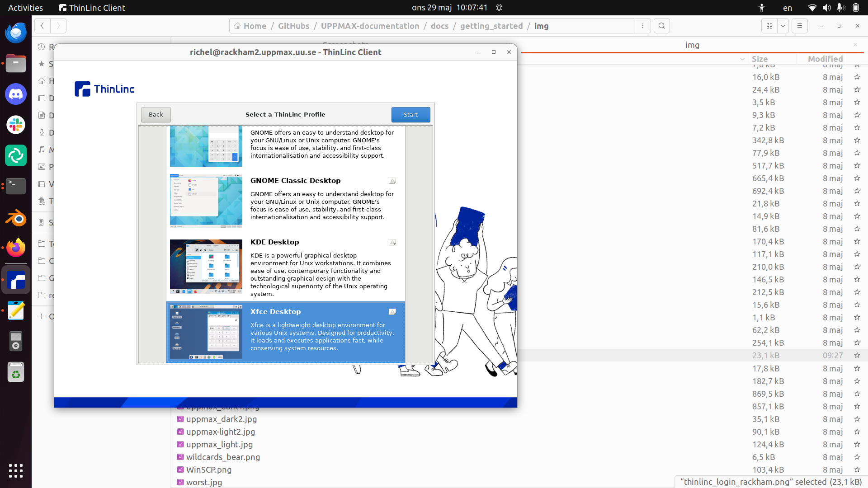Viewport: 868px width, 488px height.
Task: Open the text editor notes icon in dock
Action: pos(16,311)
